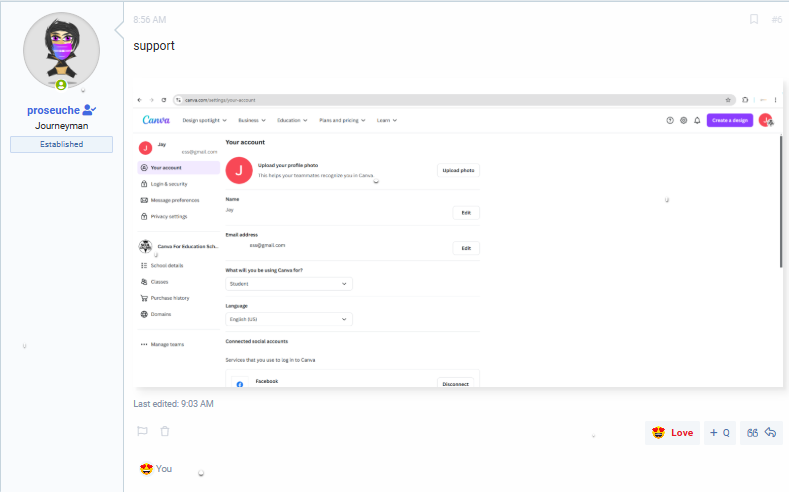Click the Upload photo button
789x492 pixels.
[458, 171]
